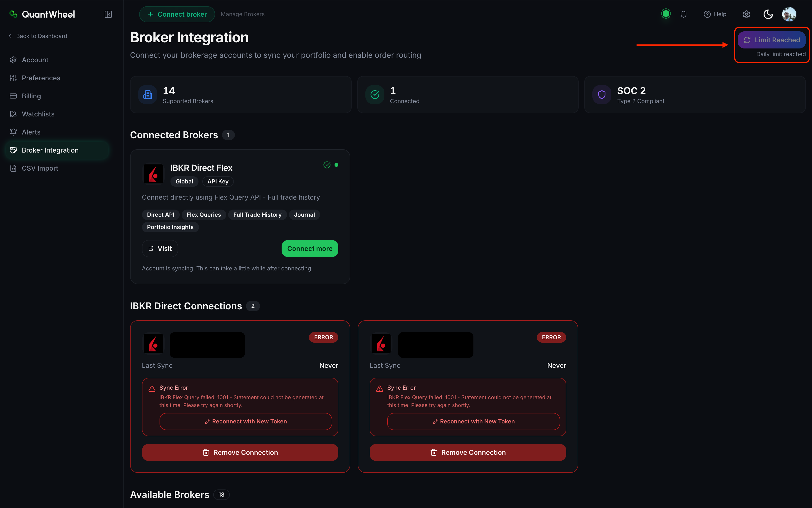
Task: Click the IBKR Direct Flex card title
Action: (x=201, y=168)
